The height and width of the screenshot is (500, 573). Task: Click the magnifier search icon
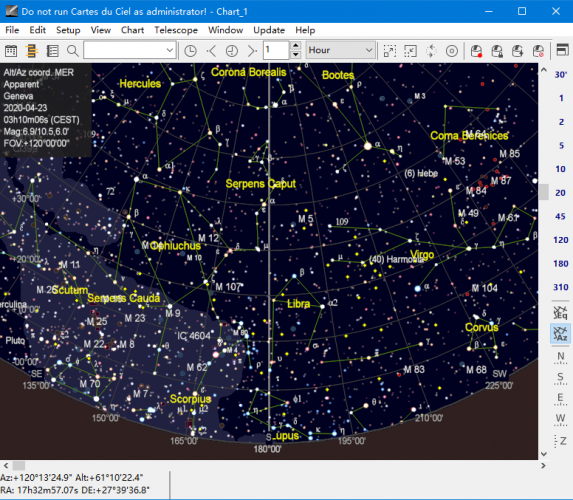click(x=73, y=51)
